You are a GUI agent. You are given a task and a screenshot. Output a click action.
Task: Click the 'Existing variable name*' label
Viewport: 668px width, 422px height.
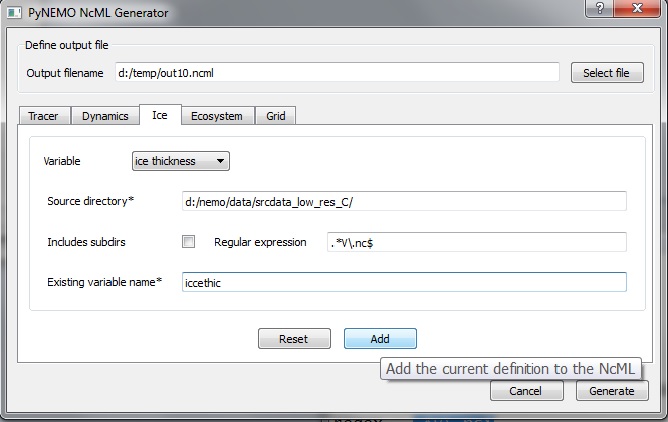click(x=104, y=282)
